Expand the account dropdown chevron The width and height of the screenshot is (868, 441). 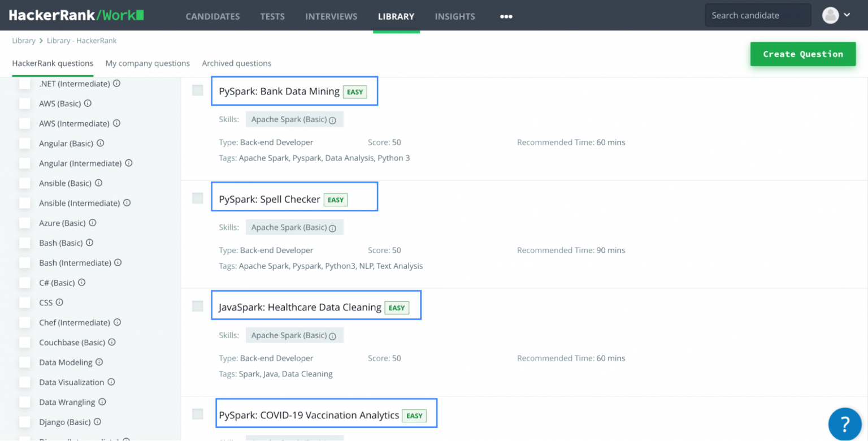click(x=848, y=15)
